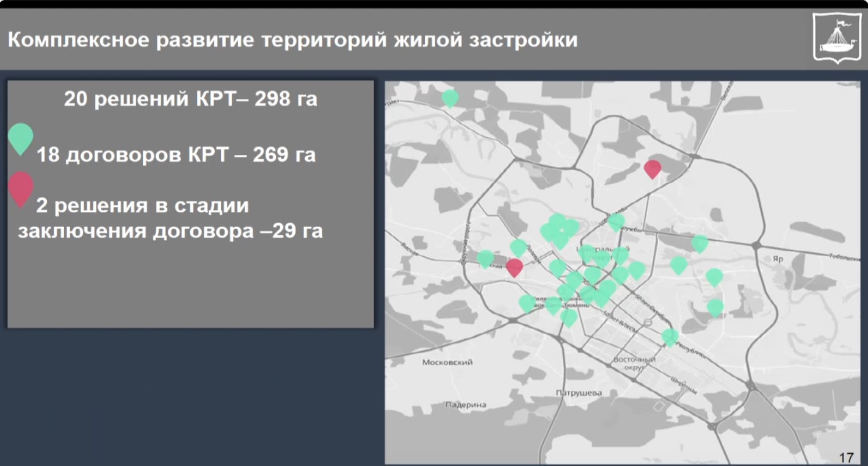Click the '18 договоров КРТ – 269 га' line
The image size is (868, 466).
176,155
